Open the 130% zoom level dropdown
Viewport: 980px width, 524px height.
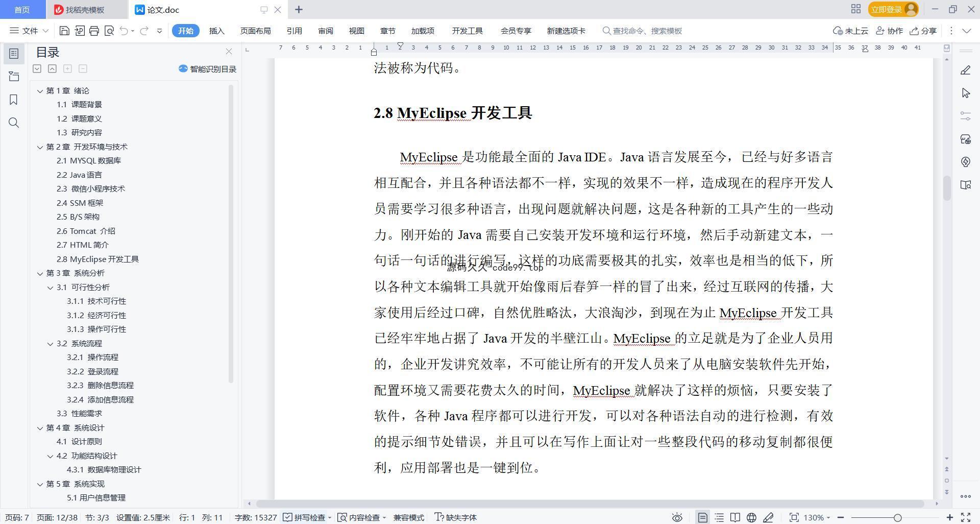[817, 517]
